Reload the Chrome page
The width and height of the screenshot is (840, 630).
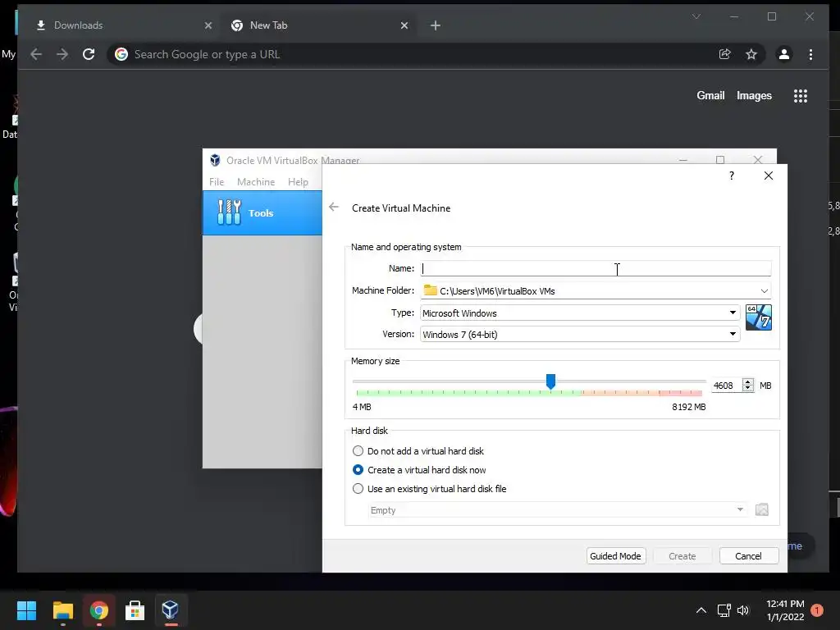(89, 54)
